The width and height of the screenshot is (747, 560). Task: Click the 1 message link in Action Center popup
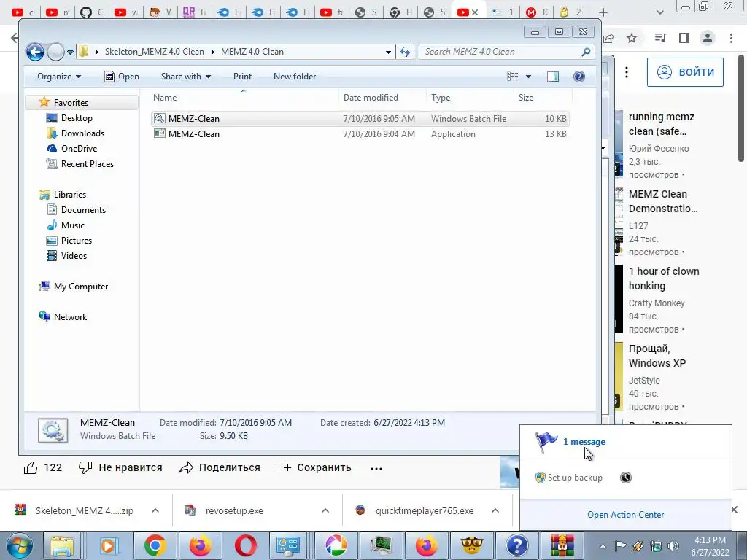point(584,442)
